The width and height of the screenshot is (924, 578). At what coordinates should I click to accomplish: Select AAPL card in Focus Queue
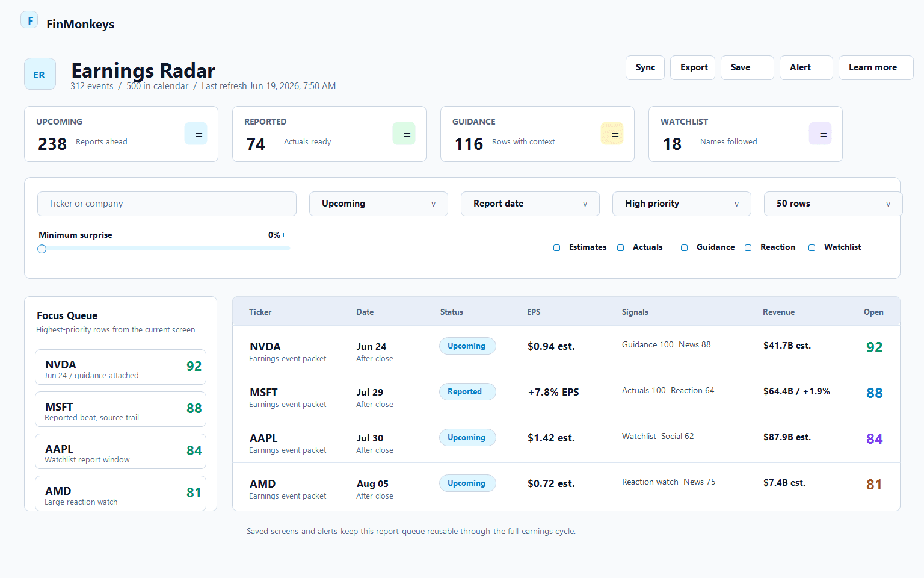pos(120,451)
